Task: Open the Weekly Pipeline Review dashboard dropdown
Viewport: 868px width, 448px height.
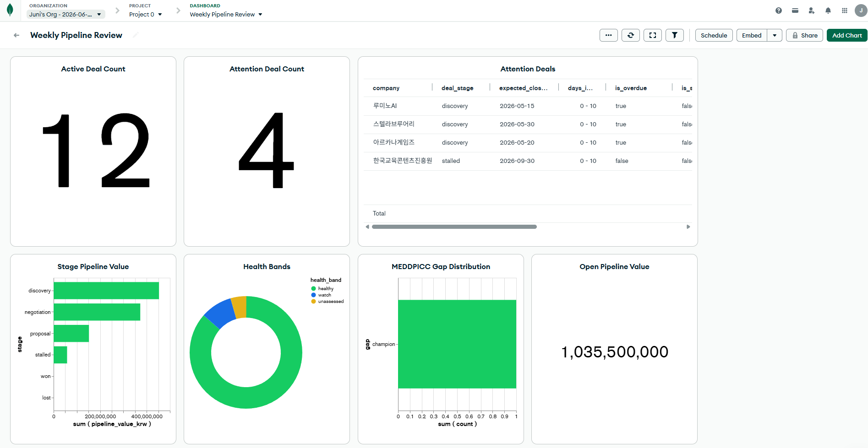Action: click(x=226, y=14)
